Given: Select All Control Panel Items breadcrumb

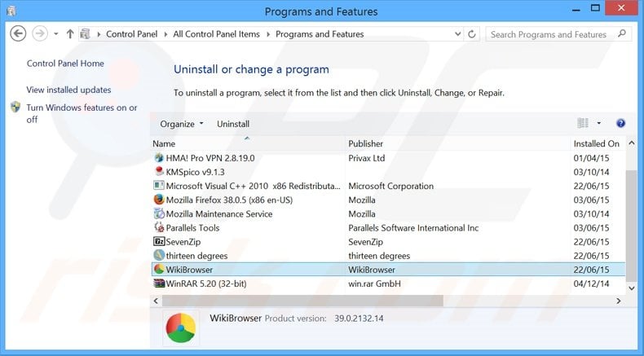Looking at the screenshot, I should (216, 34).
